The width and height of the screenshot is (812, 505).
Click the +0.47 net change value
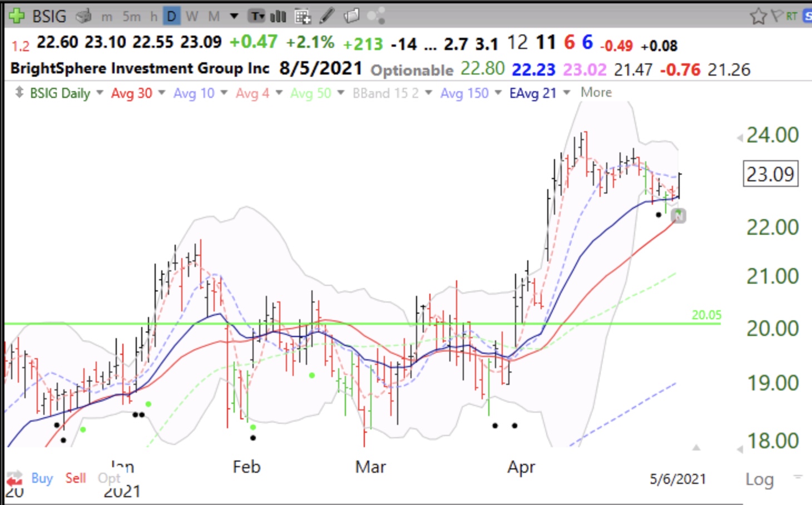[253, 42]
